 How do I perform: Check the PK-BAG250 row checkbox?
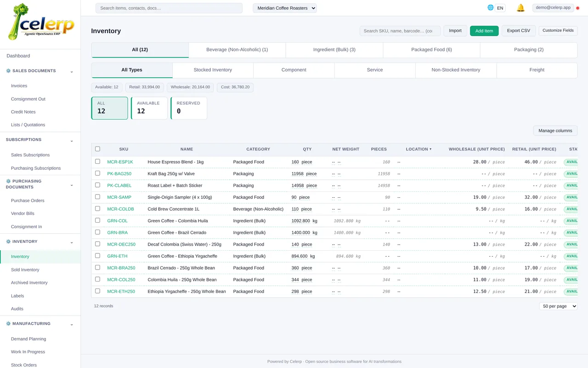point(97,173)
